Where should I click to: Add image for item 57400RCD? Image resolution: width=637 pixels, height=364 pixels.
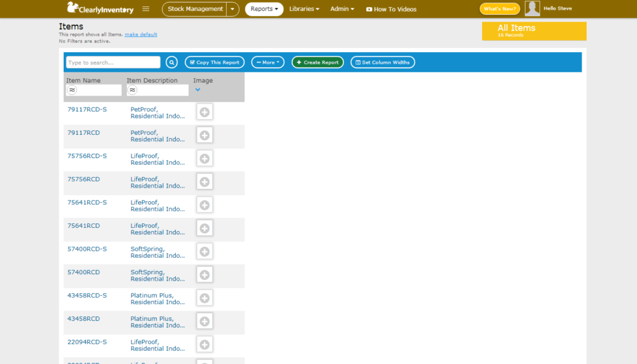pyautogui.click(x=204, y=275)
